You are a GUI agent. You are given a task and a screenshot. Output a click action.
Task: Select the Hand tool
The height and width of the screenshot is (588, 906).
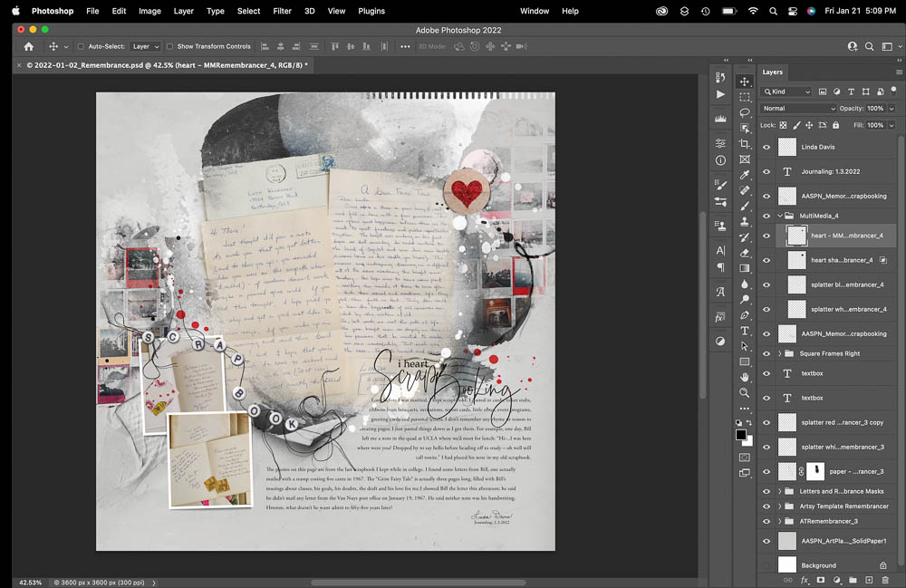click(745, 377)
